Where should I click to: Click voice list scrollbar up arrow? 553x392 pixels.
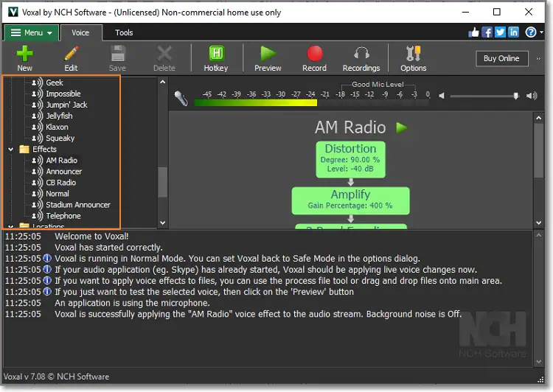(x=163, y=82)
